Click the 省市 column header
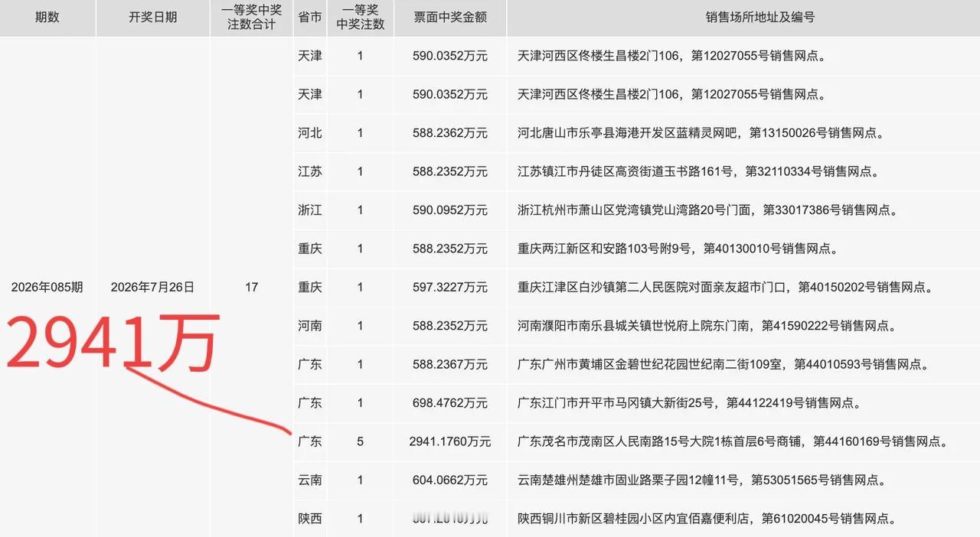 [x=310, y=17]
